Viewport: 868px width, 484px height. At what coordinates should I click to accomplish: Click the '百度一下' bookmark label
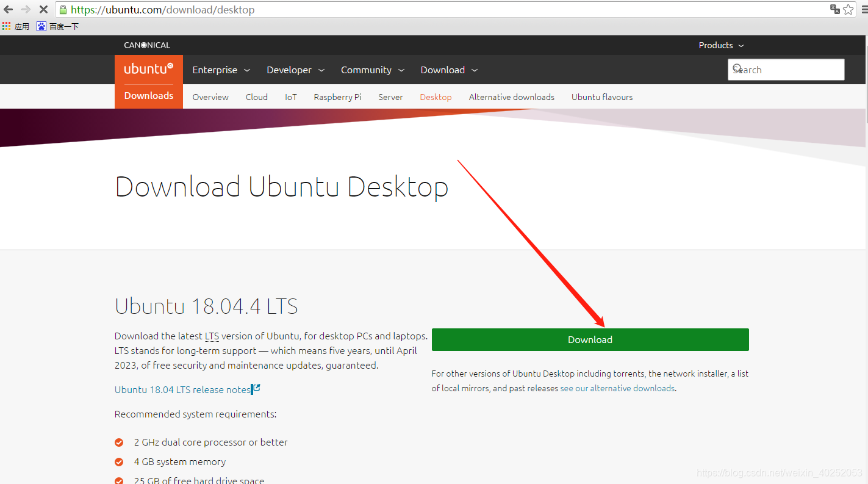pos(64,26)
